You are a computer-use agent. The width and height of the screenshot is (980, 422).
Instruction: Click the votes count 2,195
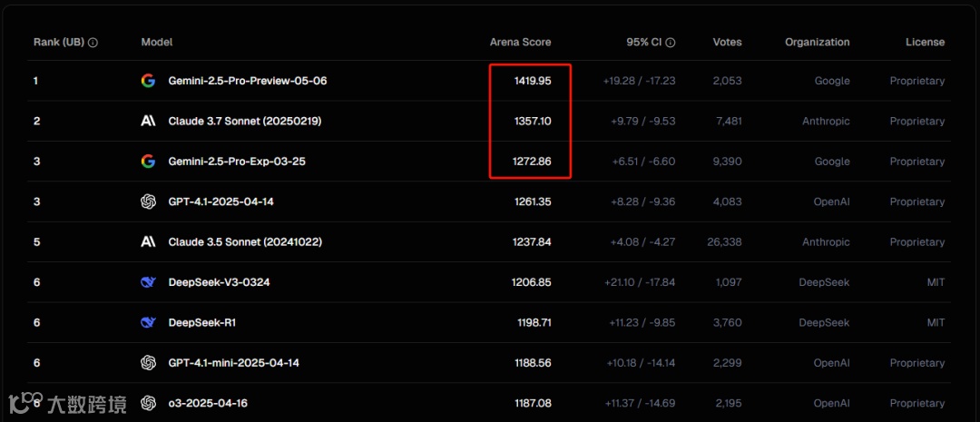pos(728,403)
